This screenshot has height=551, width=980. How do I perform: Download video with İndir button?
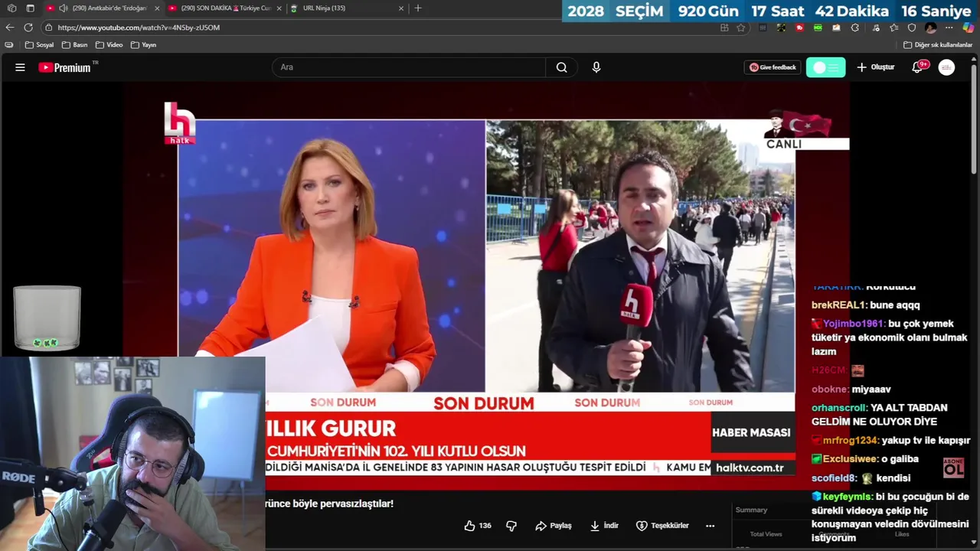604,526
